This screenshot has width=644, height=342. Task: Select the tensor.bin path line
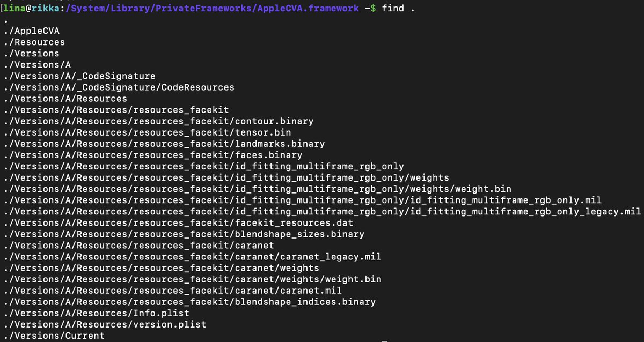[147, 132]
